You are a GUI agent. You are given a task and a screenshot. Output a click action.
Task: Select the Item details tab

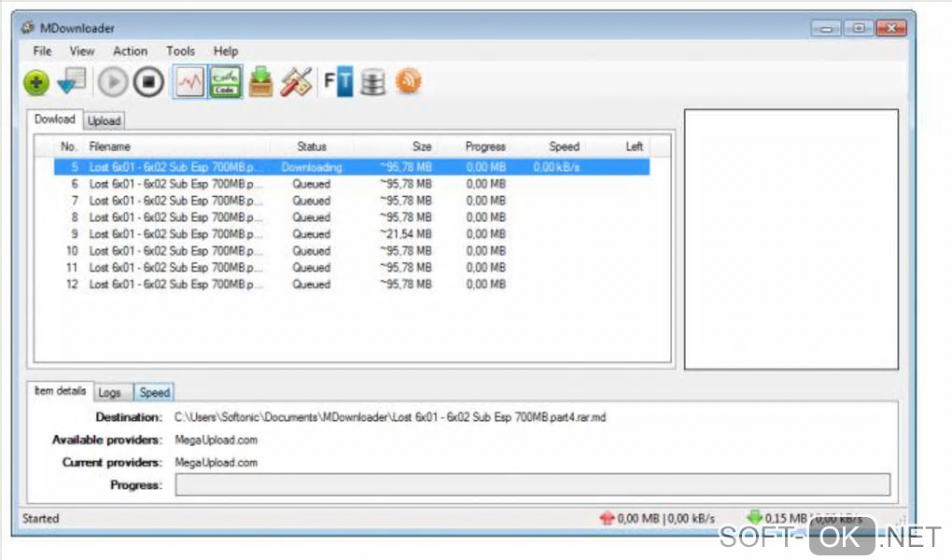click(60, 390)
